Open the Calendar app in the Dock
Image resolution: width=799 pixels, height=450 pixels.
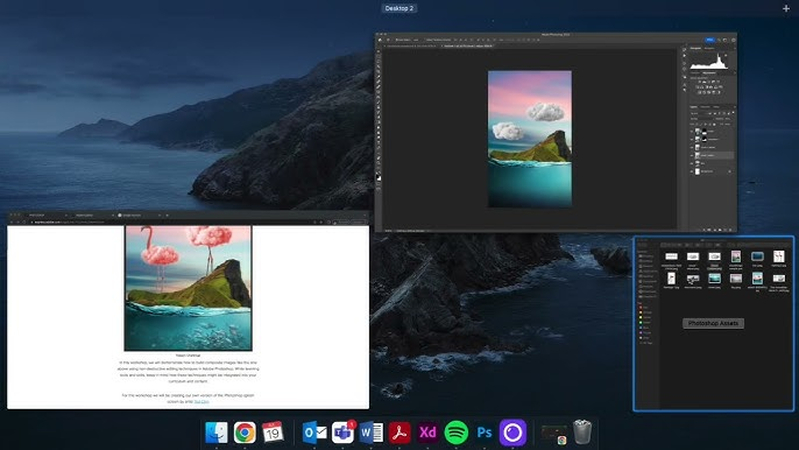(x=273, y=432)
